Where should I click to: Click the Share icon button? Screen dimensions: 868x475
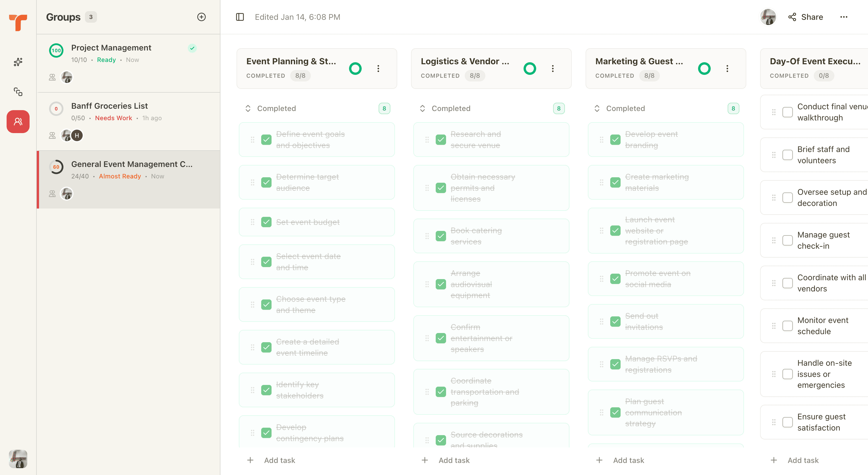click(792, 17)
